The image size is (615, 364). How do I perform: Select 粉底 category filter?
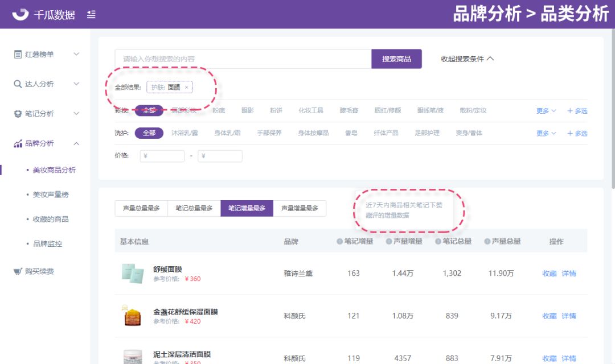click(219, 110)
